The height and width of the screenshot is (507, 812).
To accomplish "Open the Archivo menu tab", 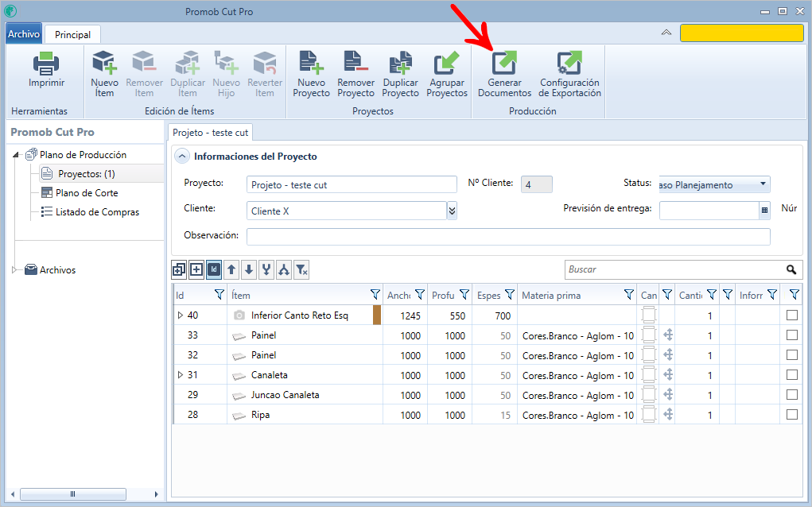I will (24, 33).
